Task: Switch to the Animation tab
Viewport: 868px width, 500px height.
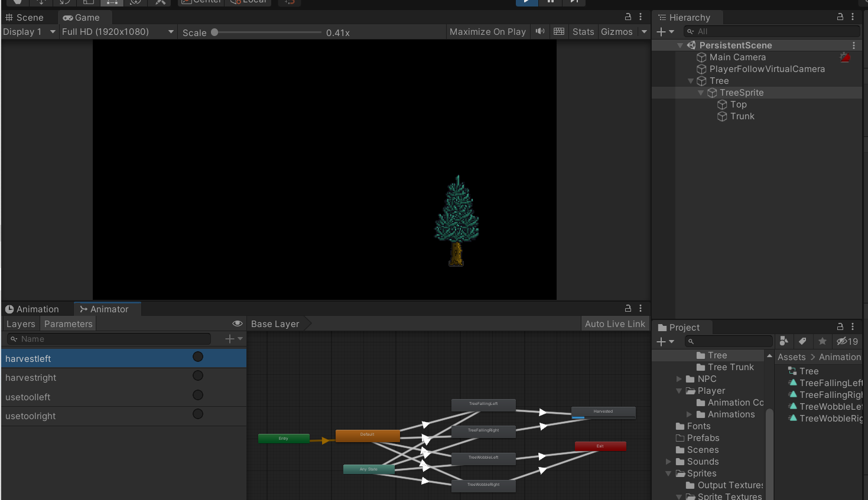Action: pos(32,309)
